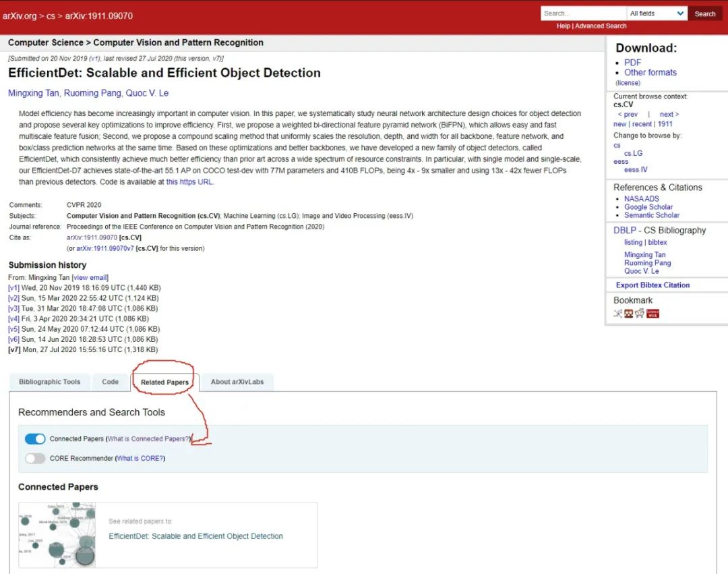The width and height of the screenshot is (728, 574).
Task: Bookmark paper on CiteULike icon
Action: 617,314
